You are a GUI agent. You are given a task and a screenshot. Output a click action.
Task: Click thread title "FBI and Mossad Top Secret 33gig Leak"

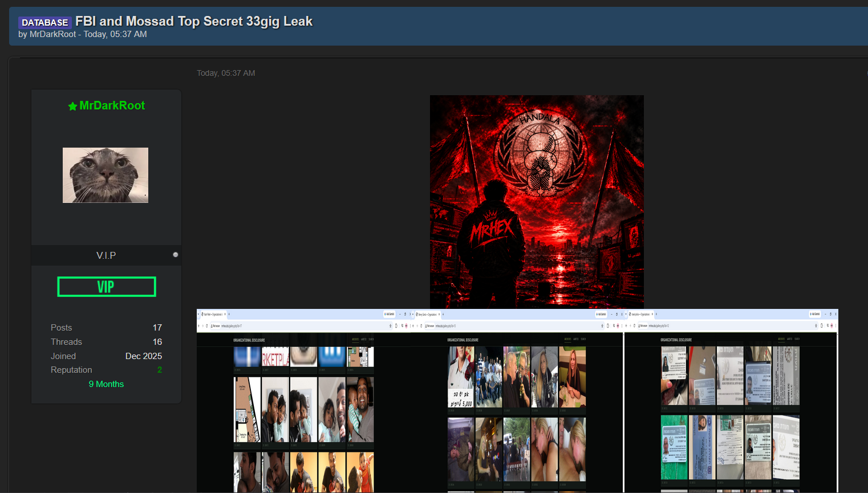[194, 22]
